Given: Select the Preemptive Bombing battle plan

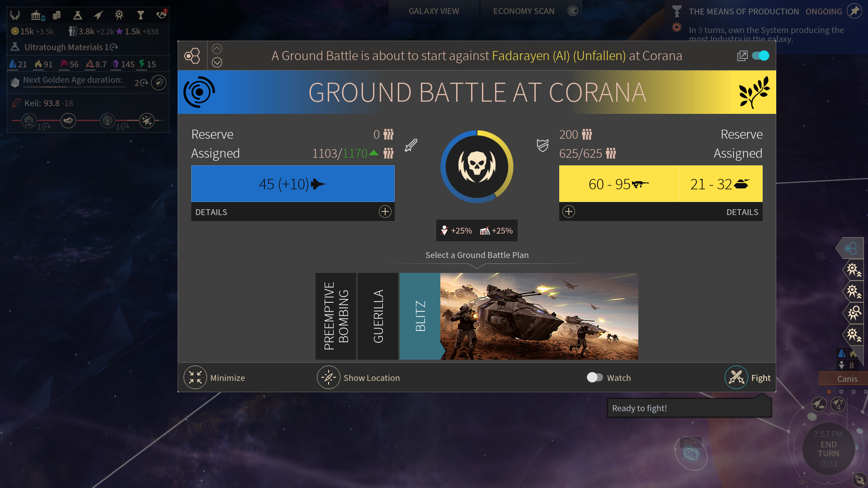Looking at the screenshot, I should click(336, 316).
